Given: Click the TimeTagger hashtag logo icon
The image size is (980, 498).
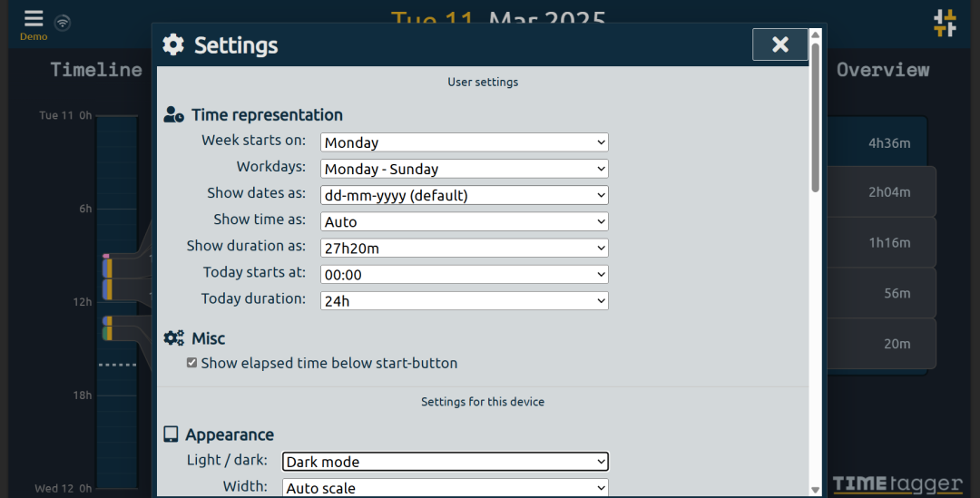Looking at the screenshot, I should 945,23.
